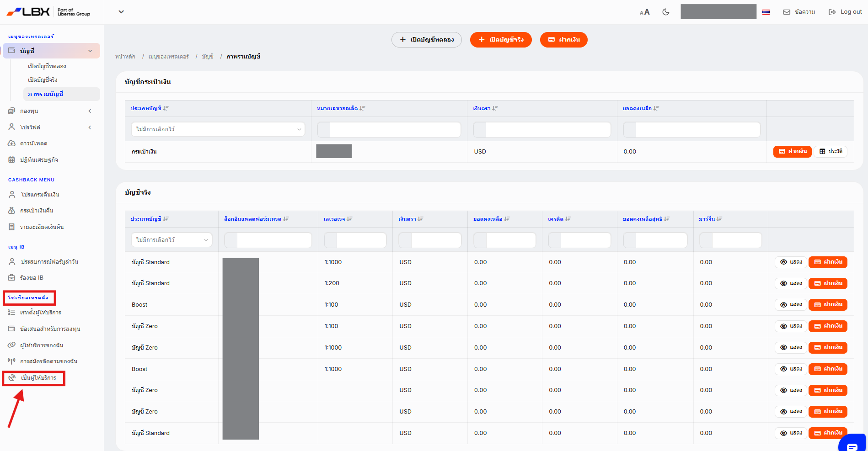Image resolution: width=868 pixels, height=451 pixels.
Task: Open เทรดดิ้งผู้ให้บริการ list icon
Action: (x=12, y=313)
